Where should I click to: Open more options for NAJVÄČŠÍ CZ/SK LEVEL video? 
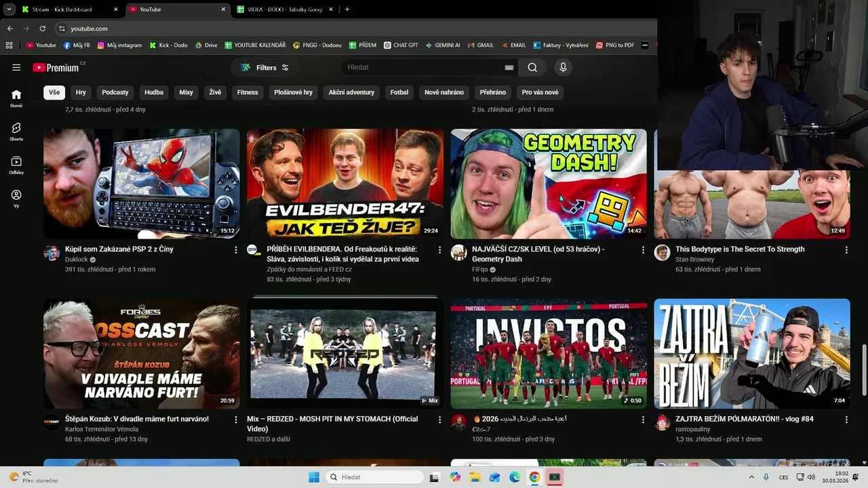coord(643,250)
